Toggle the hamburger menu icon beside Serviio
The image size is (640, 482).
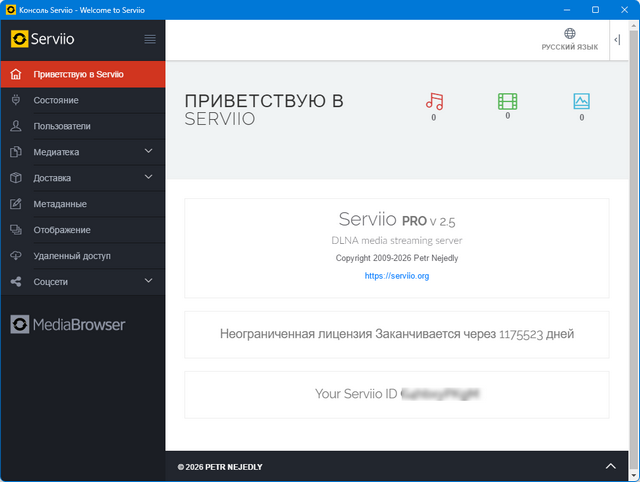pyautogui.click(x=150, y=39)
